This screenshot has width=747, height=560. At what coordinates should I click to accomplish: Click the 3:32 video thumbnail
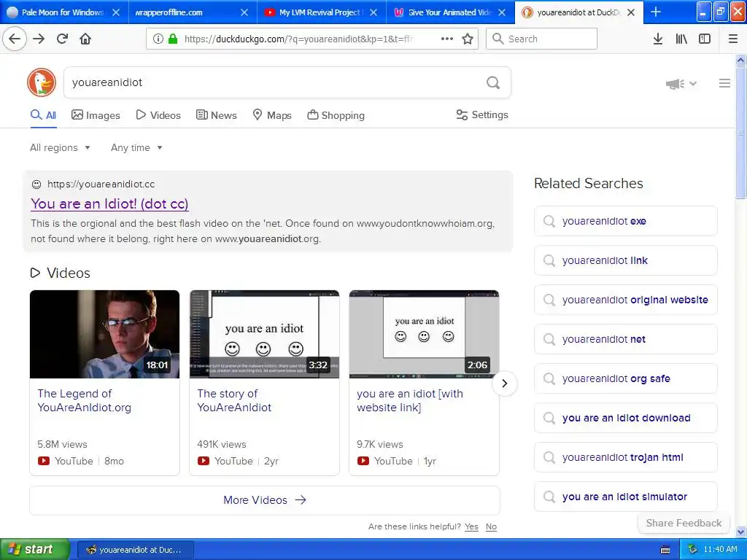(x=264, y=334)
